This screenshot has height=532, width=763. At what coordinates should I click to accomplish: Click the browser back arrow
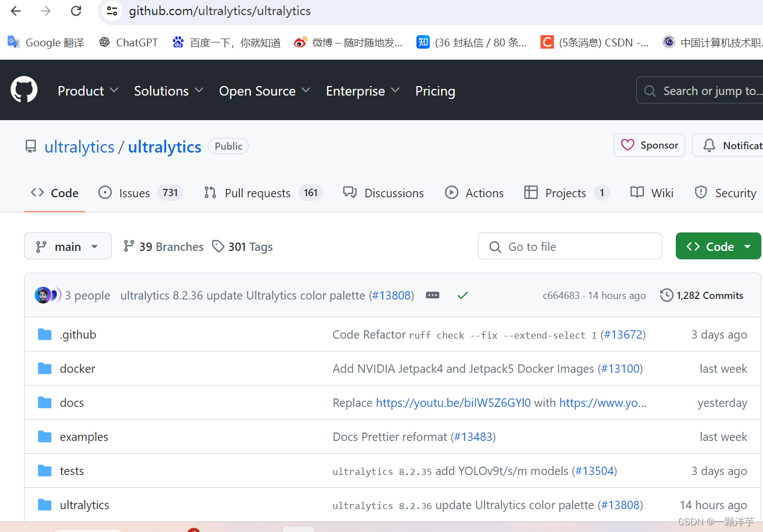16,11
